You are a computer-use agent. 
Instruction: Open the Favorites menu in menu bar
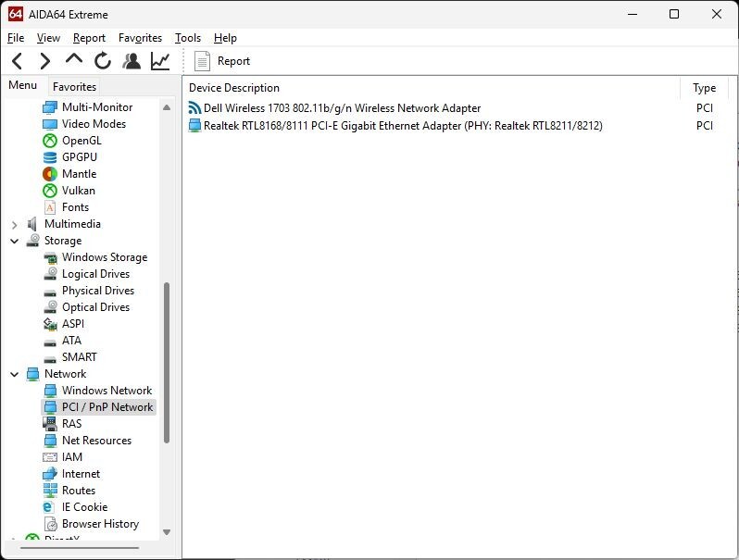(140, 38)
